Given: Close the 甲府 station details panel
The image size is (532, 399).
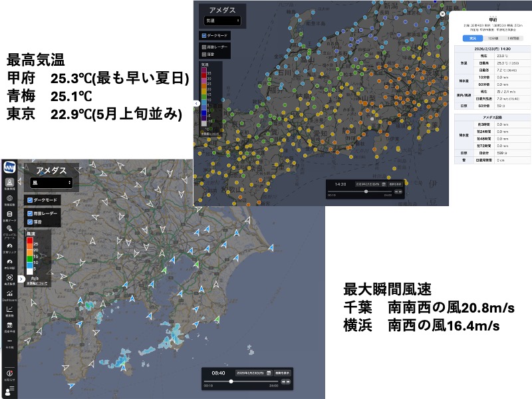Looking at the screenshot, I should pyautogui.click(x=443, y=13).
